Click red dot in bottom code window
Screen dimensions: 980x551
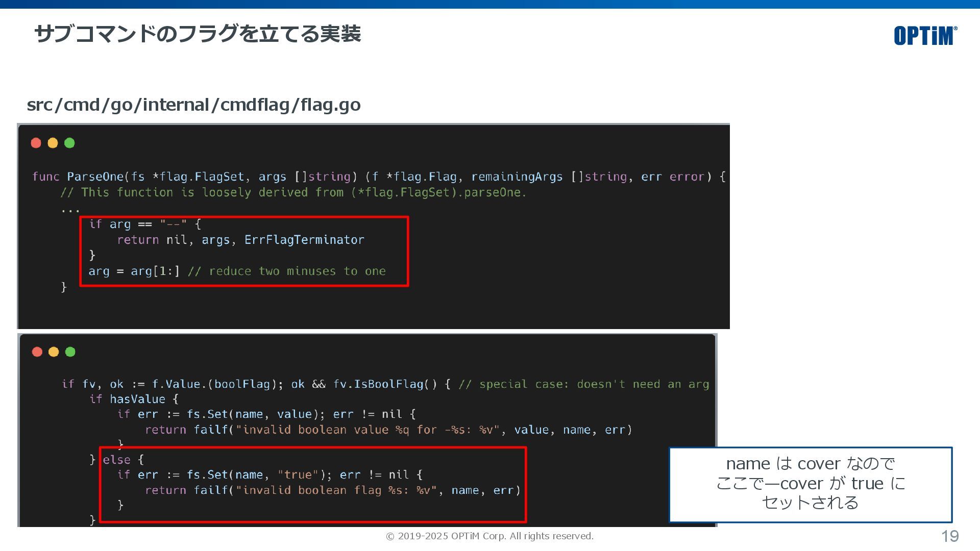pos(37,352)
